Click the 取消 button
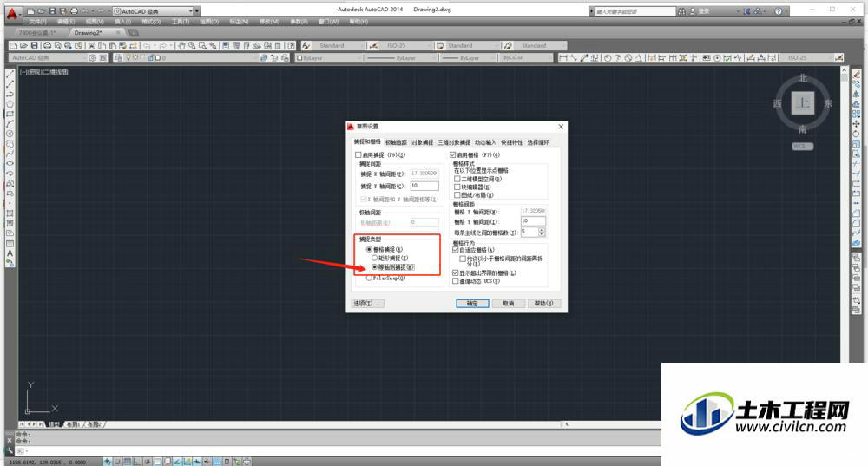This screenshot has width=868, height=466. click(x=508, y=303)
